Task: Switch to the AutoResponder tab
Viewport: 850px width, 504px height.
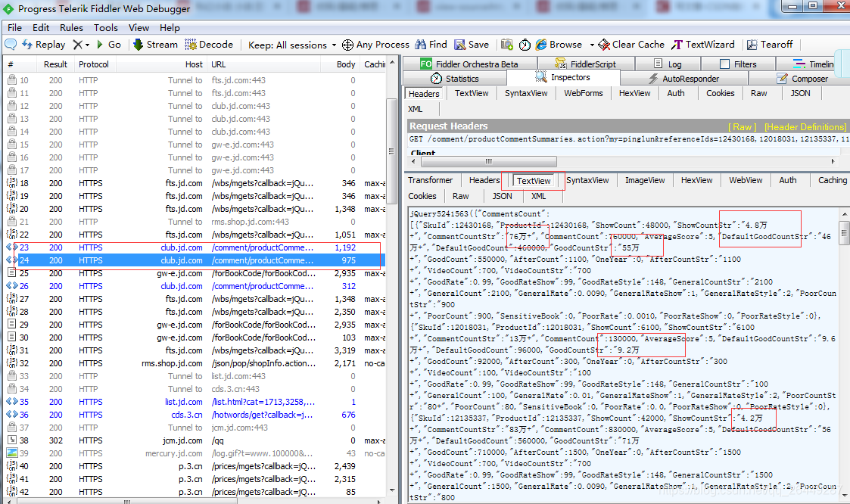Action: (x=684, y=79)
